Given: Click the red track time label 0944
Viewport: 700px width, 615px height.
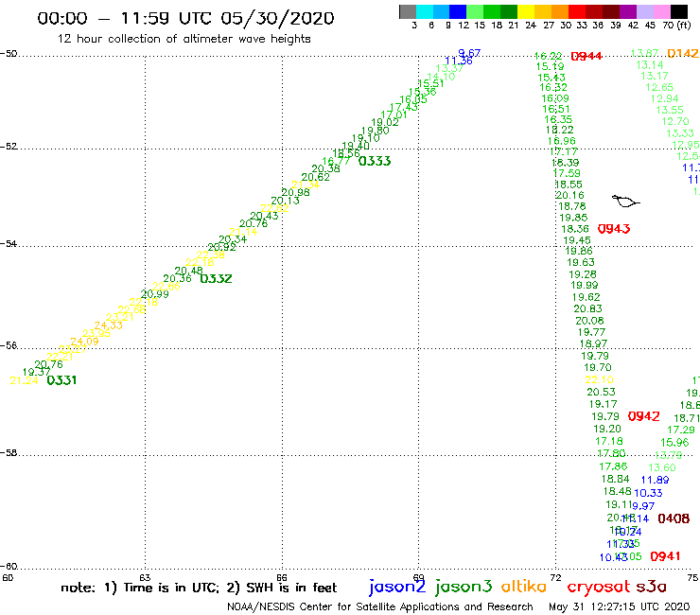Looking at the screenshot, I should tap(586, 56).
